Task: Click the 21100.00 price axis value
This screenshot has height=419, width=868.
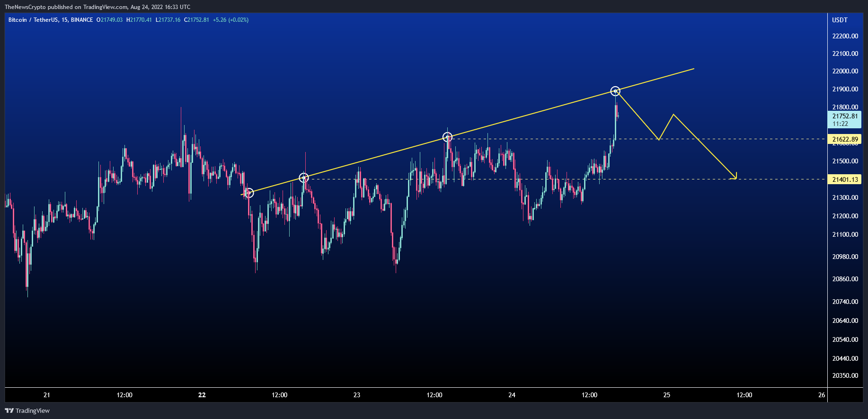Action: click(x=845, y=234)
